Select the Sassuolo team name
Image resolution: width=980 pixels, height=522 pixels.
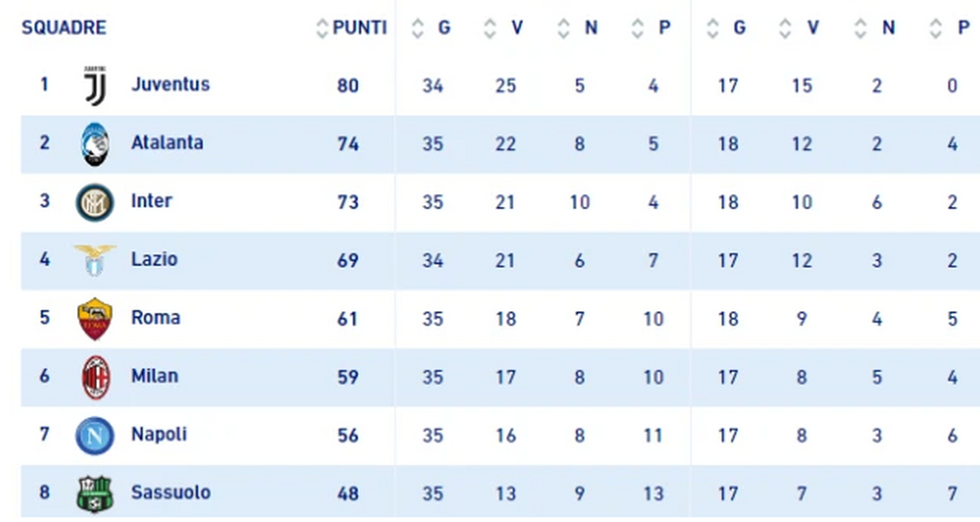(171, 493)
